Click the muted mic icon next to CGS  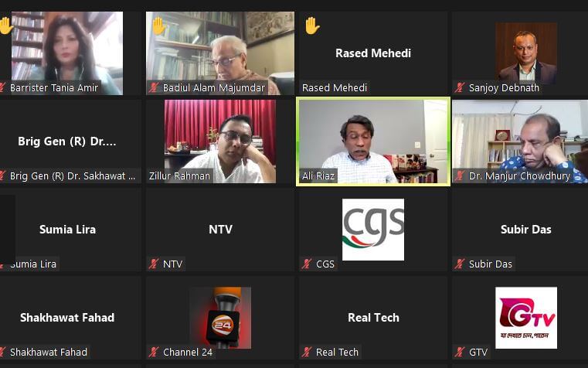pyautogui.click(x=307, y=264)
